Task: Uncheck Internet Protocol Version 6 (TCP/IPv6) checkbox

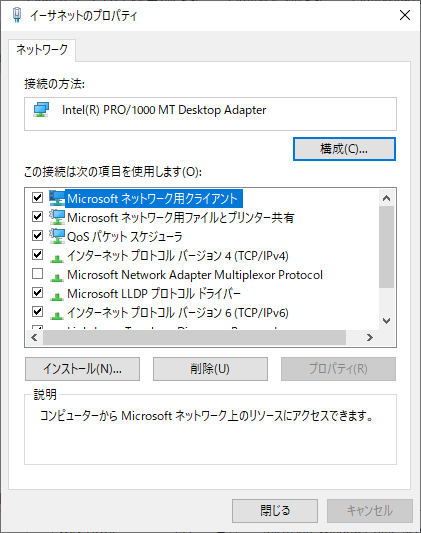Action: [37, 312]
